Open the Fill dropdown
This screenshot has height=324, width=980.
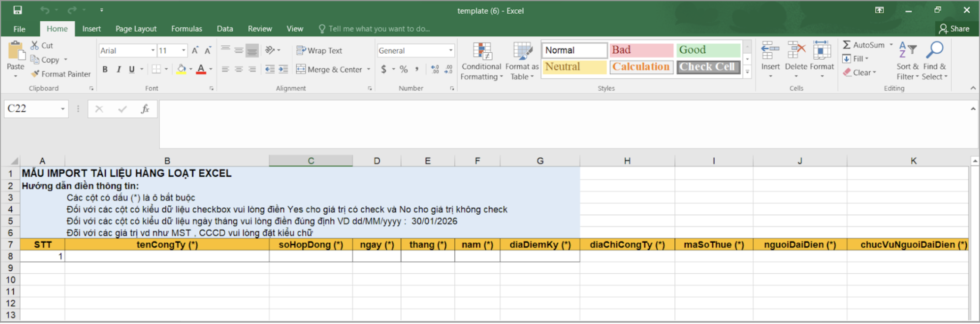[855, 59]
